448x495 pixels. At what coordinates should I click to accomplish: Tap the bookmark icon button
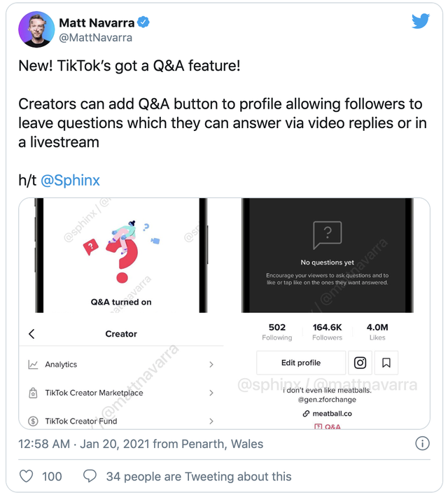[x=386, y=363]
